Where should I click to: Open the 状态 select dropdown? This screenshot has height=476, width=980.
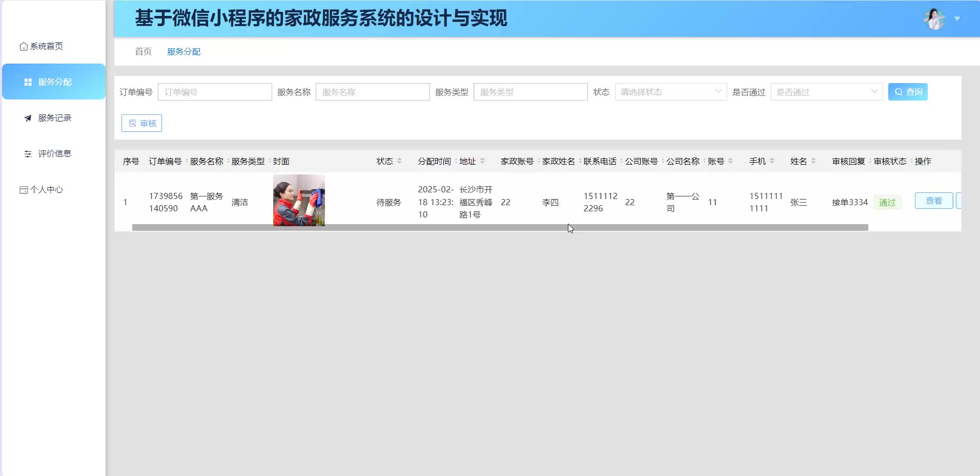point(670,92)
